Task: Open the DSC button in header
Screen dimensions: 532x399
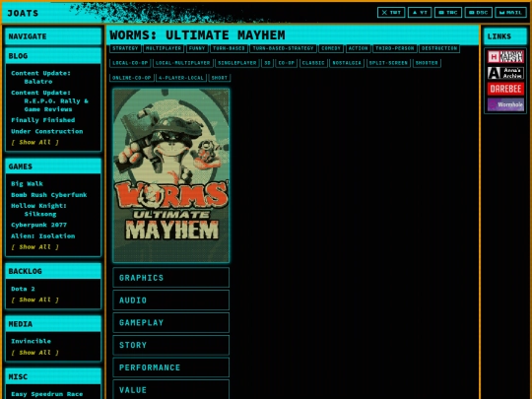Action: click(479, 13)
